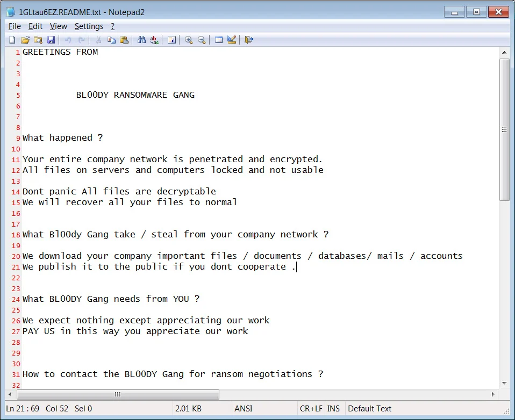Viewport: 515px width, 420px height.
Task: Click the horizontal scrollbar left arrow
Action: tap(10, 394)
